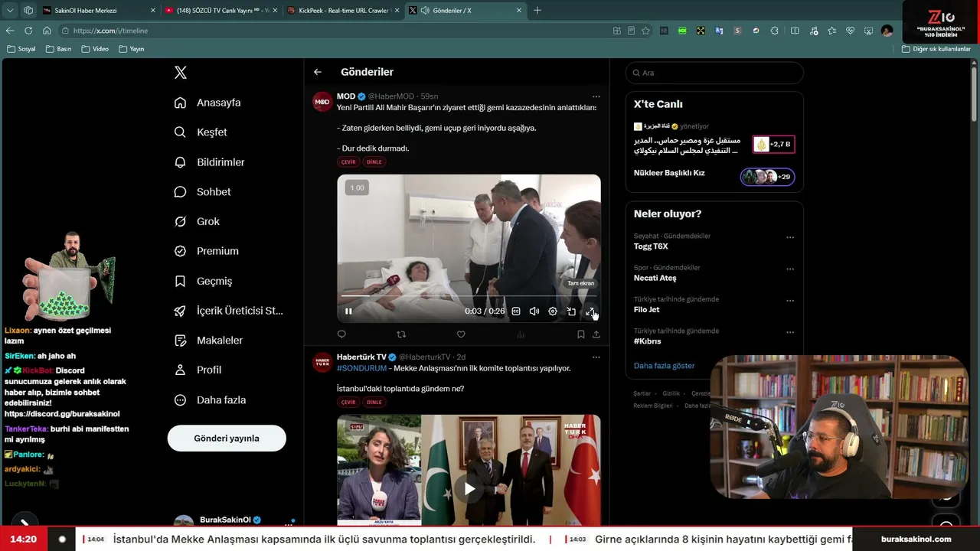
Task: Open Diğer sık kullanılanlar folder
Action: (x=936, y=49)
